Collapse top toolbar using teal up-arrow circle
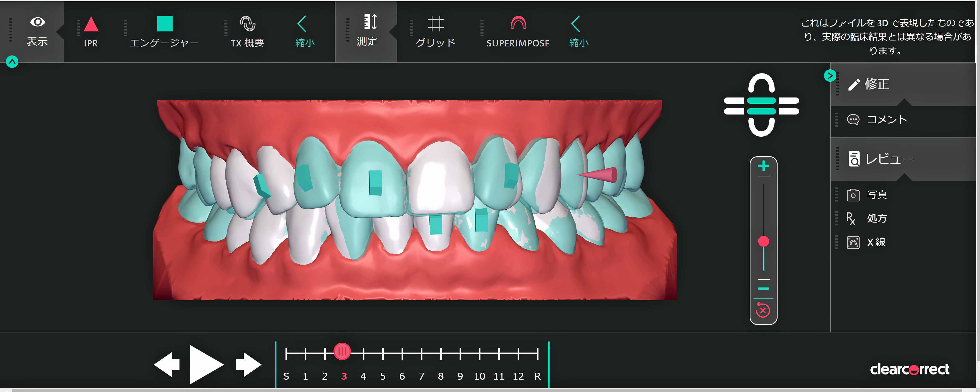 (12, 62)
